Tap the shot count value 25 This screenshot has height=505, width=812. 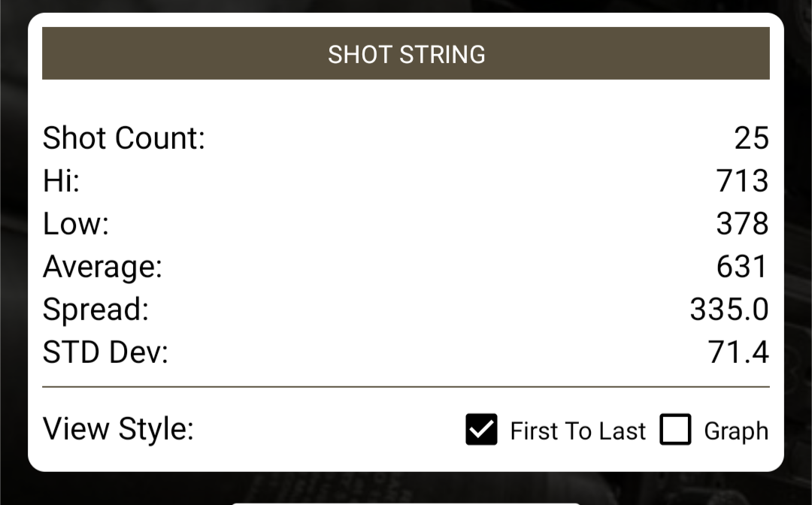751,138
